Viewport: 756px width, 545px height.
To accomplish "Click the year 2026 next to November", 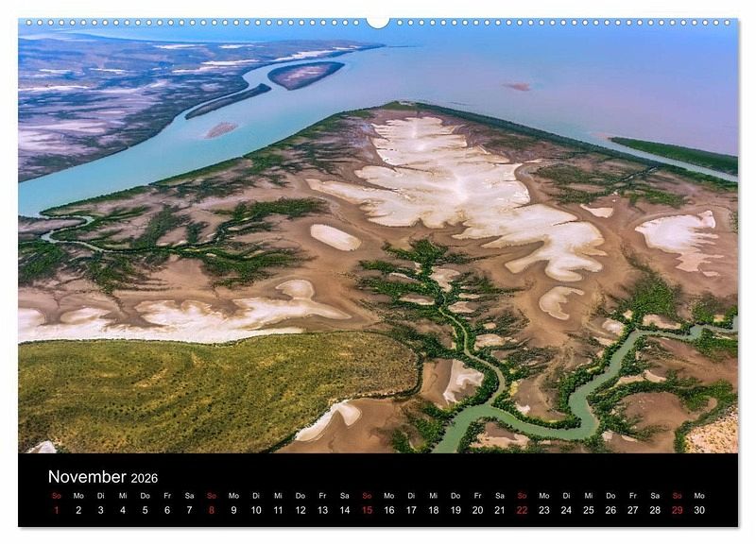I will (x=145, y=478).
